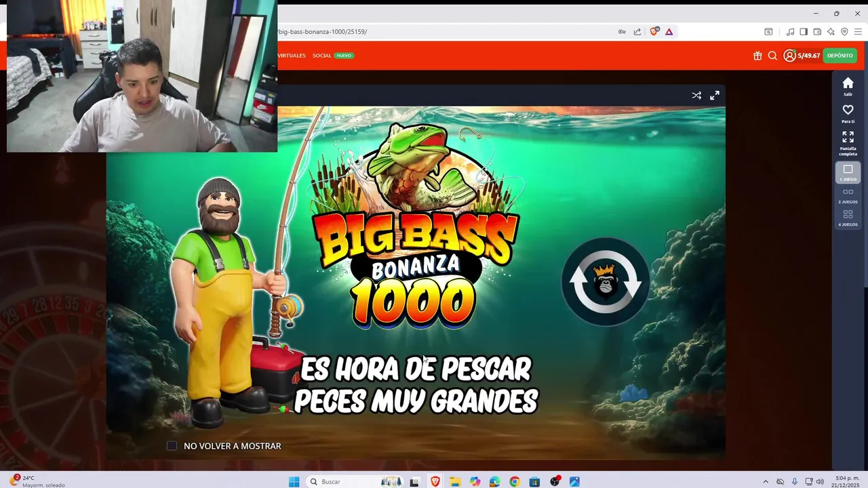The width and height of the screenshot is (868, 488).
Task: Open the Social menu item
Action: click(x=322, y=56)
